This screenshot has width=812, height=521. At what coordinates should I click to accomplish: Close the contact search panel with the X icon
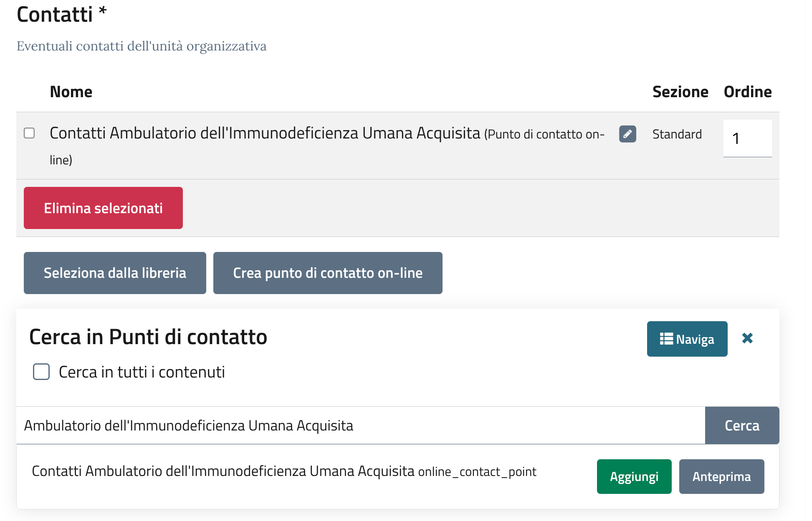(x=747, y=338)
